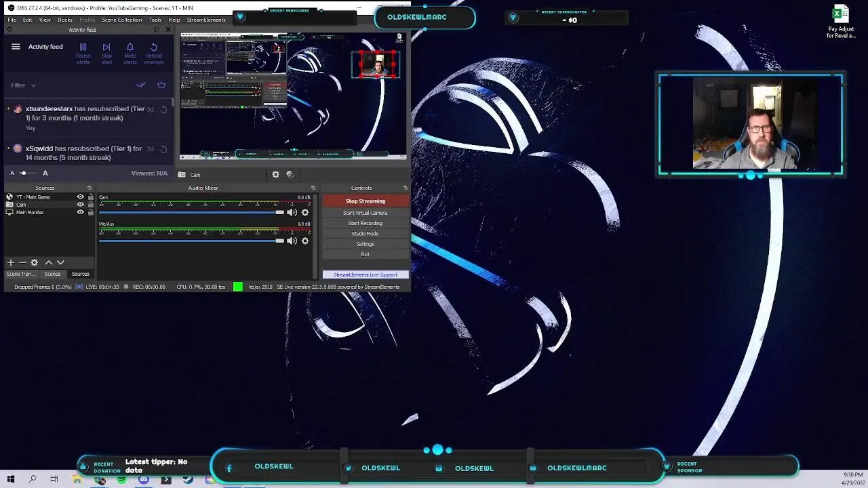Expand the Filter dropdown in the Activity feed
Viewport: 868px width, 488px height.
tap(23, 85)
